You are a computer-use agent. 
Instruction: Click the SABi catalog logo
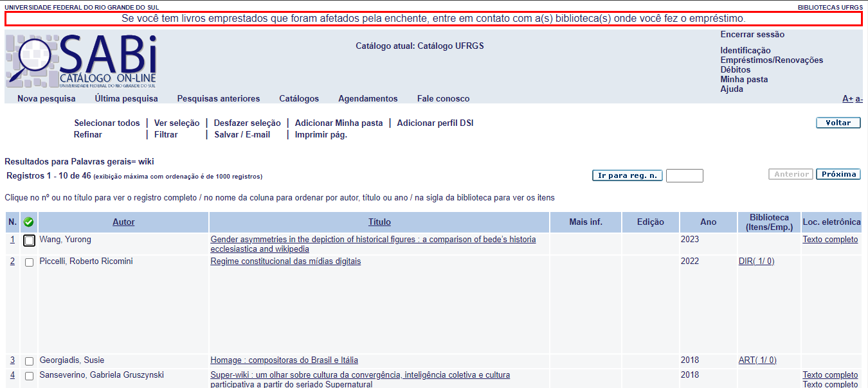coord(81,61)
